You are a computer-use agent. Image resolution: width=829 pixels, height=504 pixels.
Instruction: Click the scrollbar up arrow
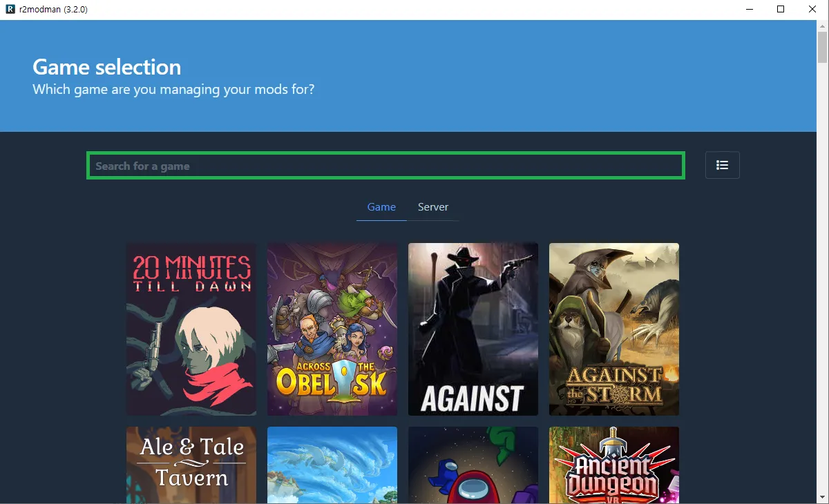click(x=823, y=26)
